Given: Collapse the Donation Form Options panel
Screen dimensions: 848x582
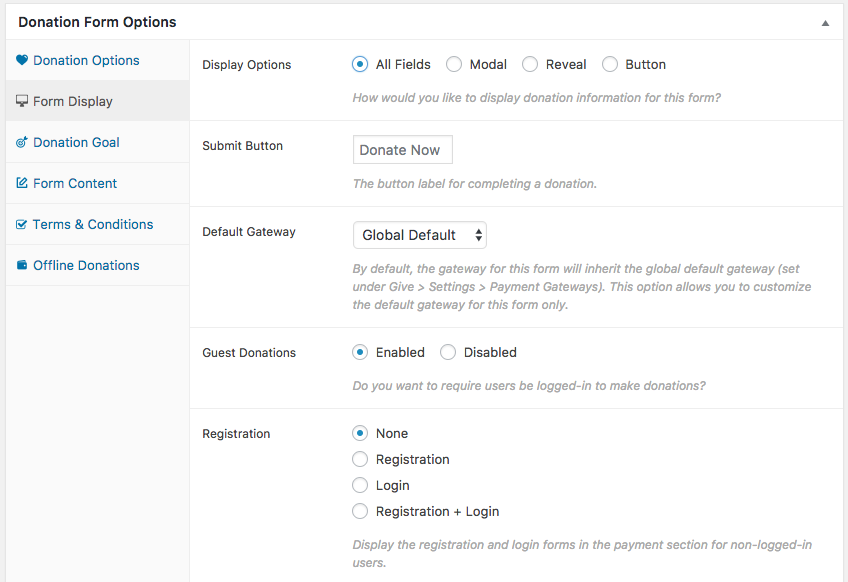Looking at the screenshot, I should tap(825, 22).
